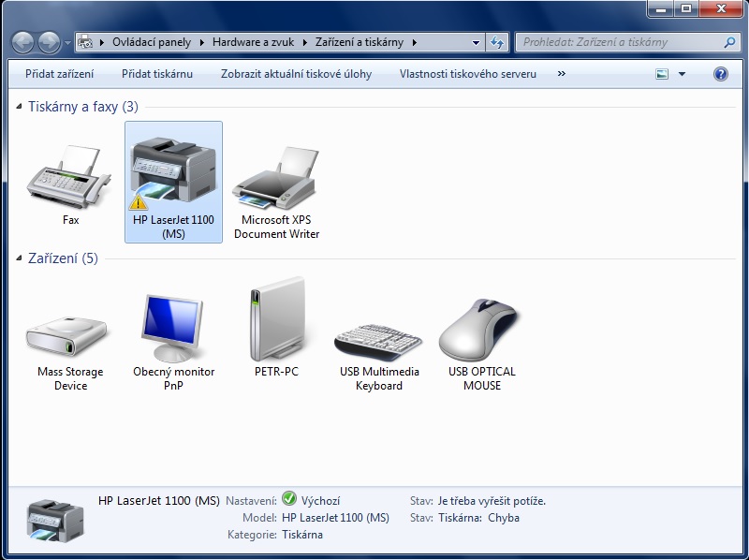Expand the arrow after Zařízení a tiskárny

(414, 42)
